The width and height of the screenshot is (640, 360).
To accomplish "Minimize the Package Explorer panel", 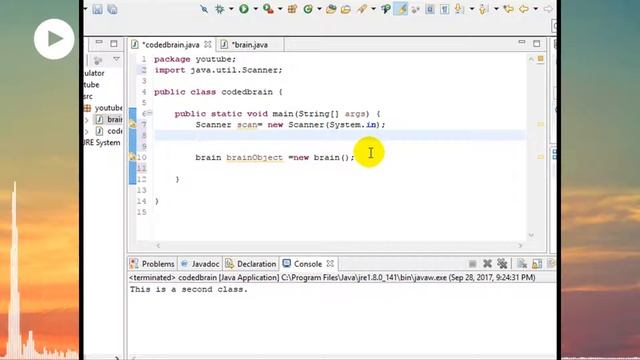I will pos(99,43).
